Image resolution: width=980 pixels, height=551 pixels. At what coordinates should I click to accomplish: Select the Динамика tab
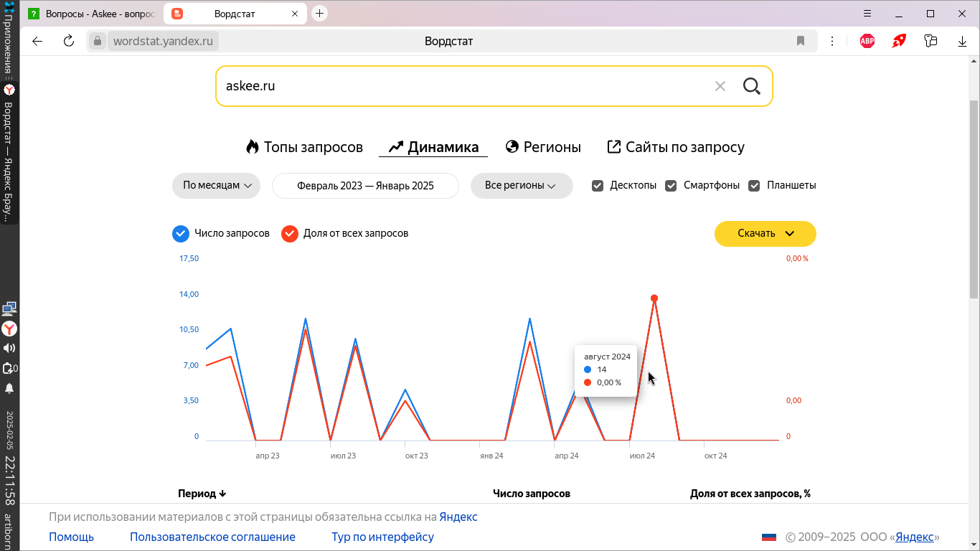point(433,147)
